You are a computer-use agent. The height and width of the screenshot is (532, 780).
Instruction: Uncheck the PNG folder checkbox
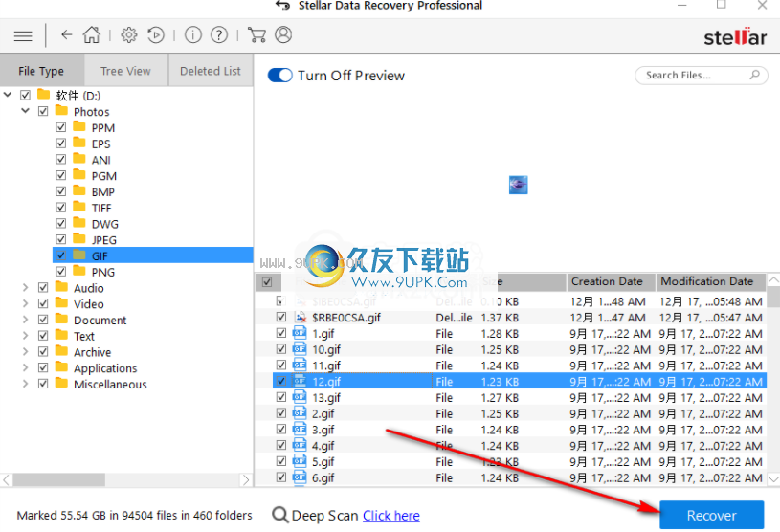[x=60, y=272]
